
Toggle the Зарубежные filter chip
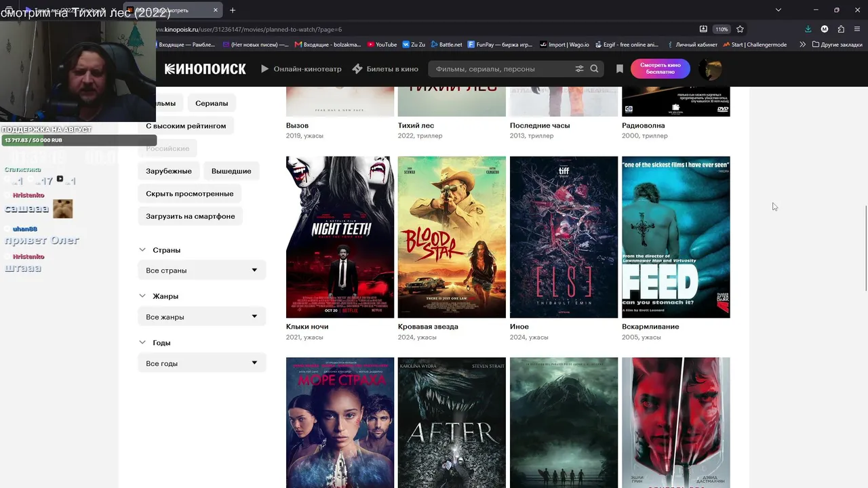[169, 171]
